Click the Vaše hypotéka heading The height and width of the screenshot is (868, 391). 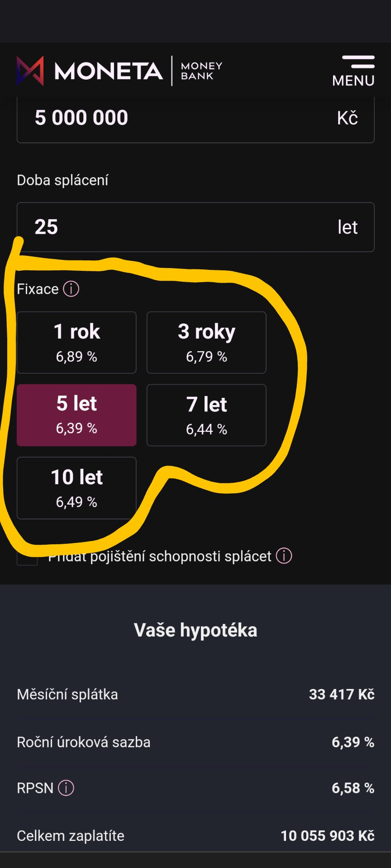pos(195,630)
